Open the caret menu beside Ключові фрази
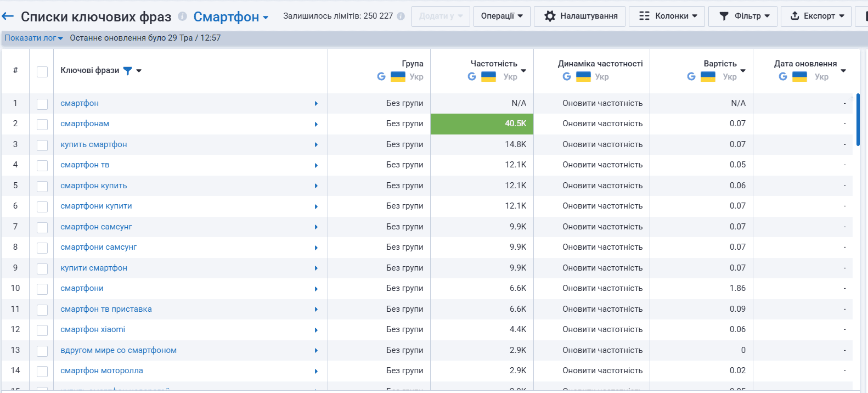 pyautogui.click(x=139, y=71)
